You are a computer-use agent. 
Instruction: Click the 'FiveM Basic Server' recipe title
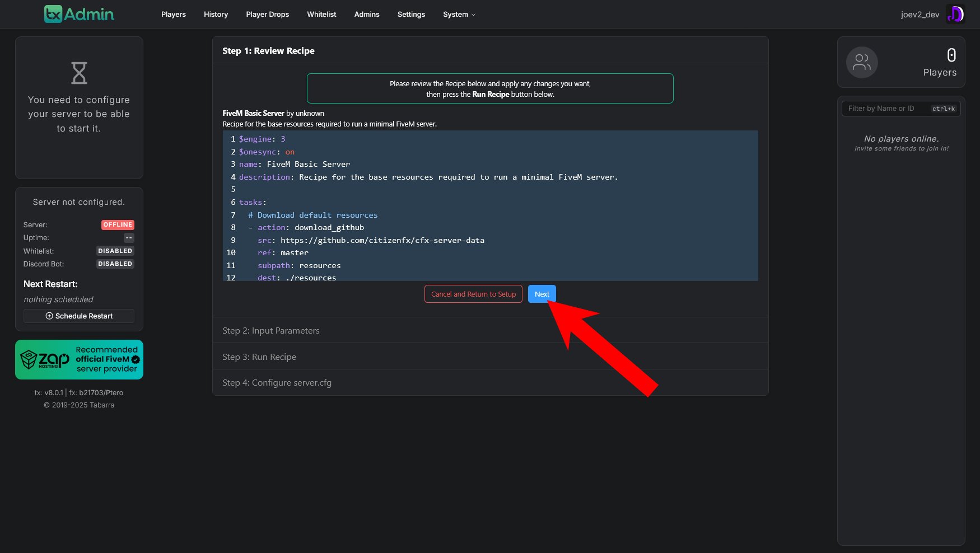(x=253, y=113)
